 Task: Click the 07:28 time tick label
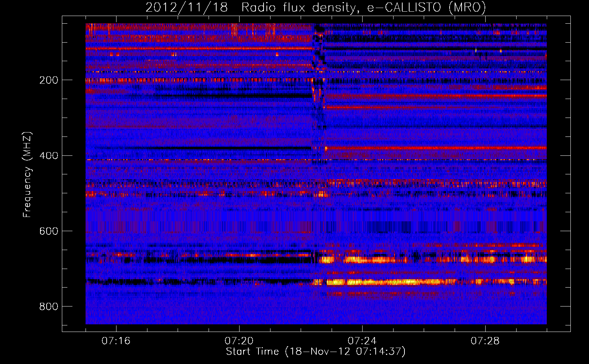(485, 341)
